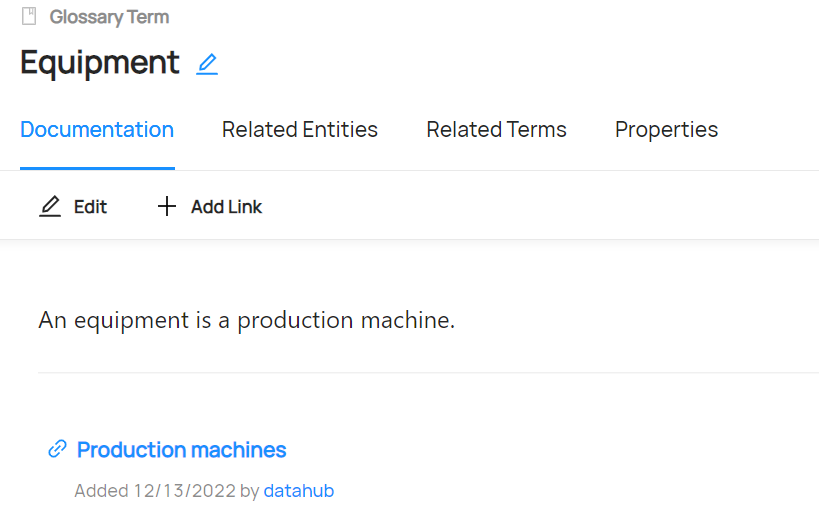Visit the datahub user profile link
The image size is (819, 512).
pos(298,491)
